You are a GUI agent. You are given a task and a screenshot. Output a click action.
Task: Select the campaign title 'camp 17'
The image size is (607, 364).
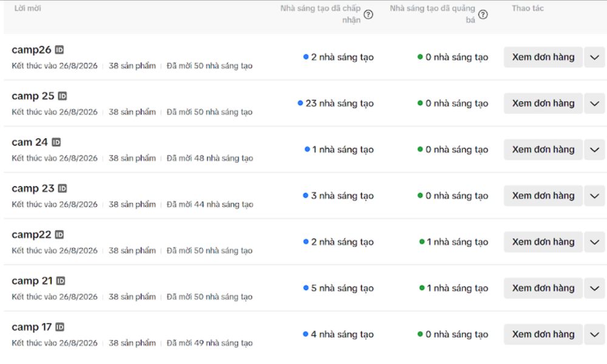coord(32,327)
